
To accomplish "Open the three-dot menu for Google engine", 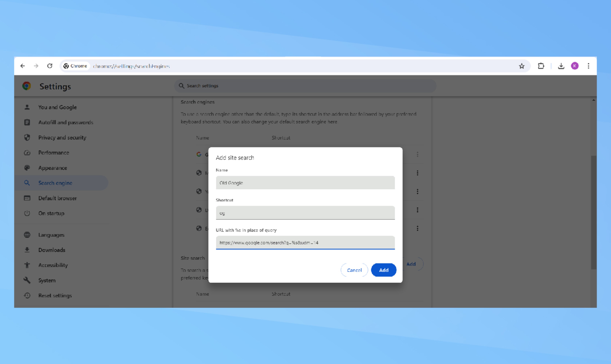I will (417, 154).
